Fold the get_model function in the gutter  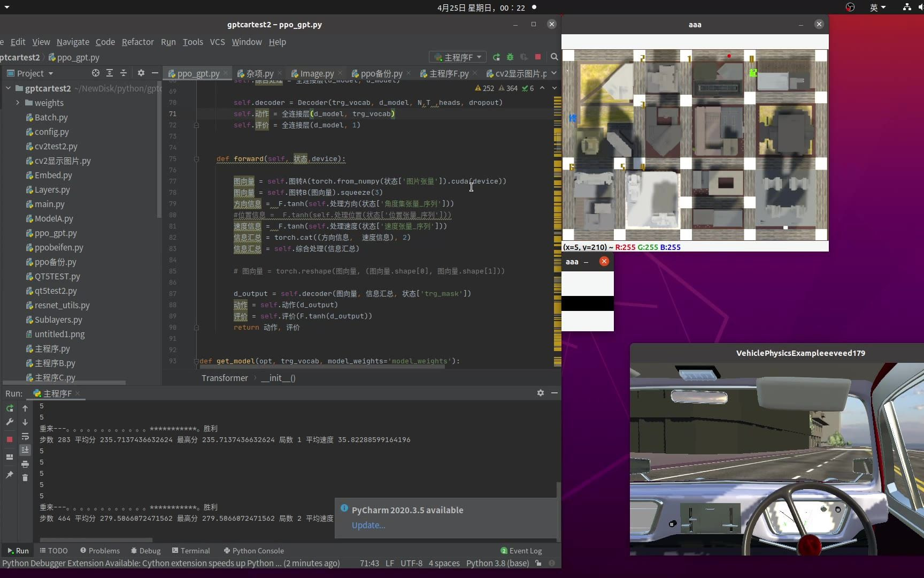[x=196, y=361]
